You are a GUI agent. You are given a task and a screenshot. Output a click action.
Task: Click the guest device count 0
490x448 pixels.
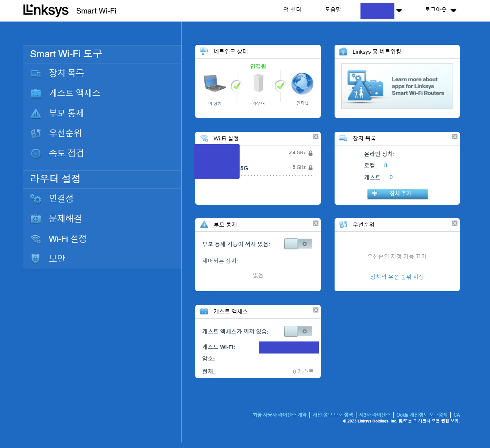(x=391, y=177)
